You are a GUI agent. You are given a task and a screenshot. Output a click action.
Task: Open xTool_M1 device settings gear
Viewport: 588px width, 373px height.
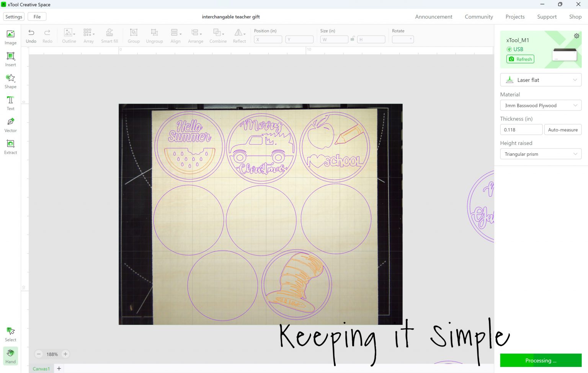point(577,35)
